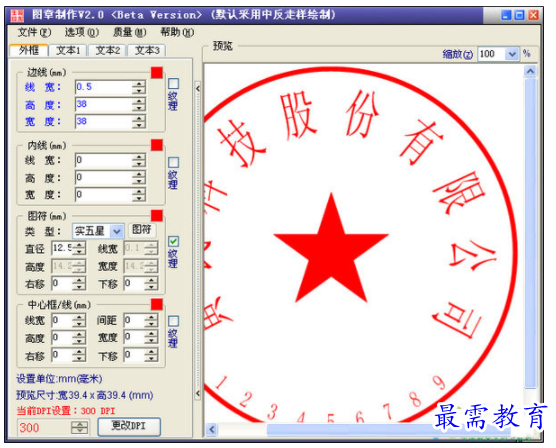Click the '当前DPI设置：300 DPI' text
The height and width of the screenshot is (448, 556).
pyautogui.click(x=66, y=411)
